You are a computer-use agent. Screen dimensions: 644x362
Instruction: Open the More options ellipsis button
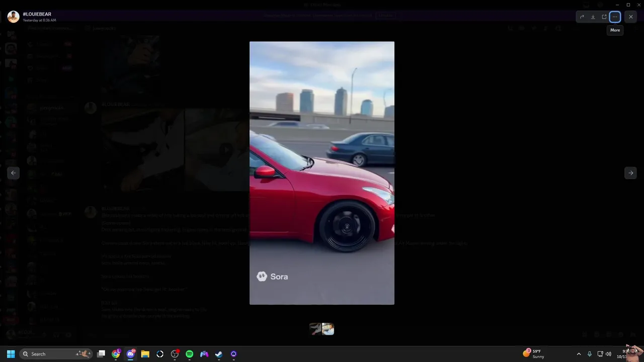tap(615, 17)
